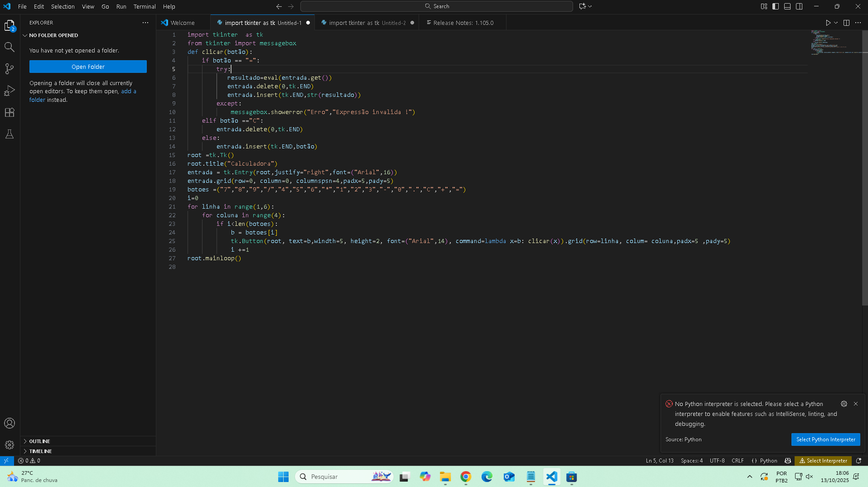
Task: Open the Terminal menu
Action: 145,6
